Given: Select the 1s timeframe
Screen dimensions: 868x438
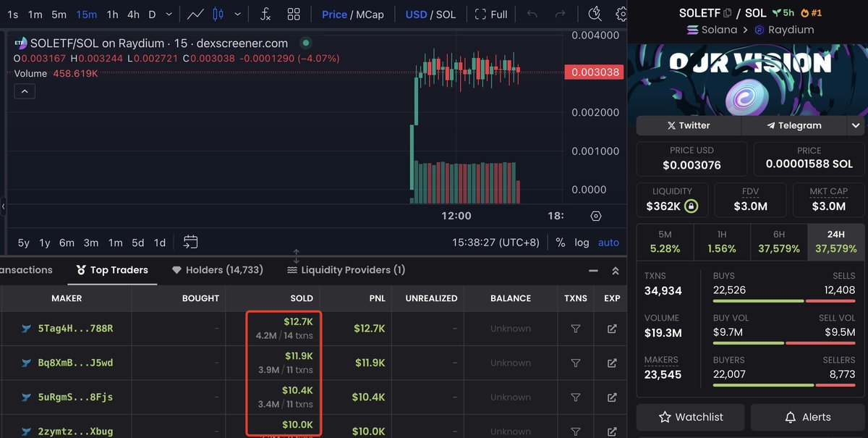Looking at the screenshot, I should click(13, 14).
